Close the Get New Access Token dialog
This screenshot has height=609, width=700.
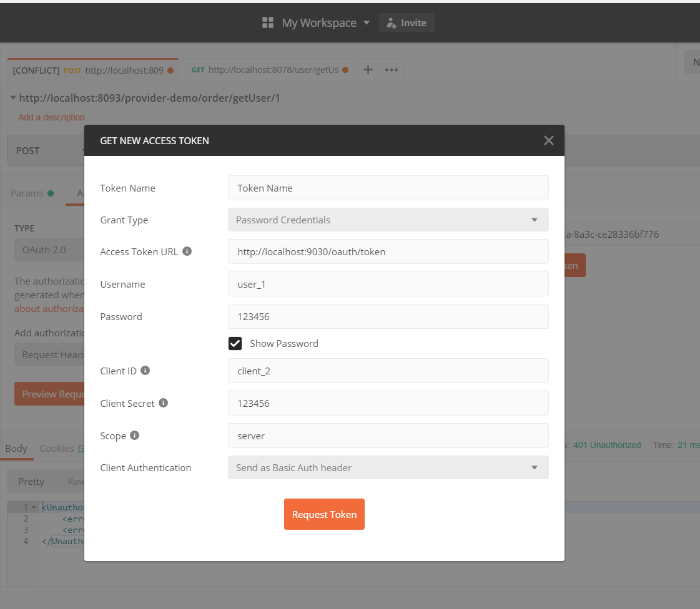[549, 140]
